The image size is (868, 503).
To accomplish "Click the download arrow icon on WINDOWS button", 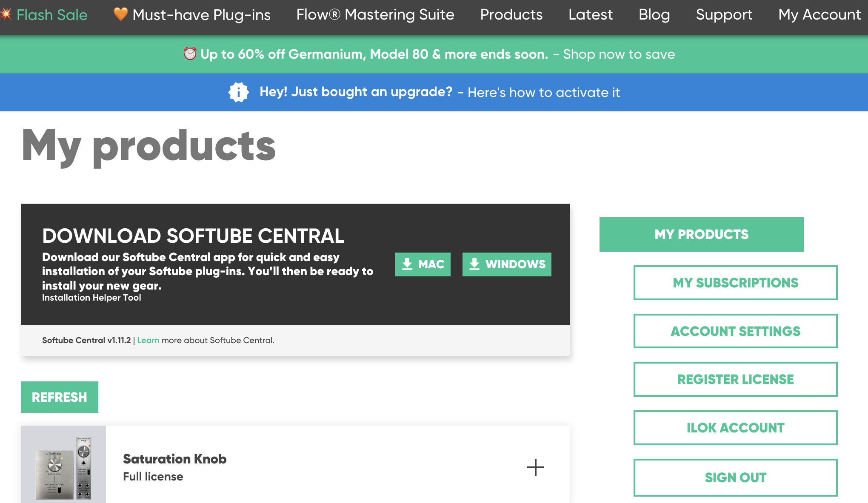I will click(x=474, y=264).
